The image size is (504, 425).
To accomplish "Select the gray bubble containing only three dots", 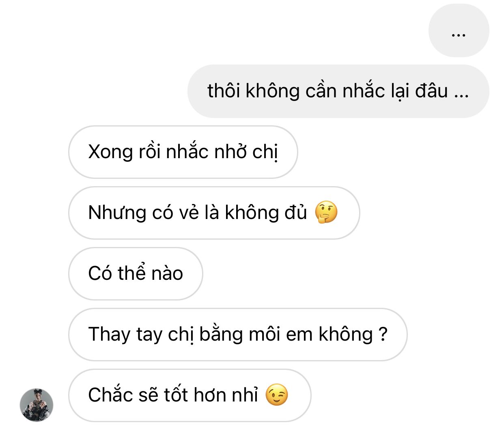I will [459, 30].
